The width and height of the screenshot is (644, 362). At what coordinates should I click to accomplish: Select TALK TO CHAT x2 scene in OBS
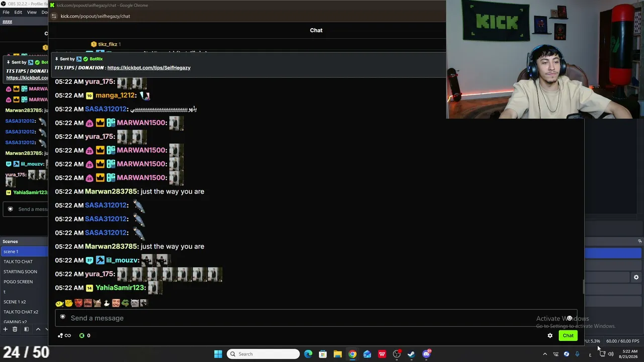click(x=24, y=312)
